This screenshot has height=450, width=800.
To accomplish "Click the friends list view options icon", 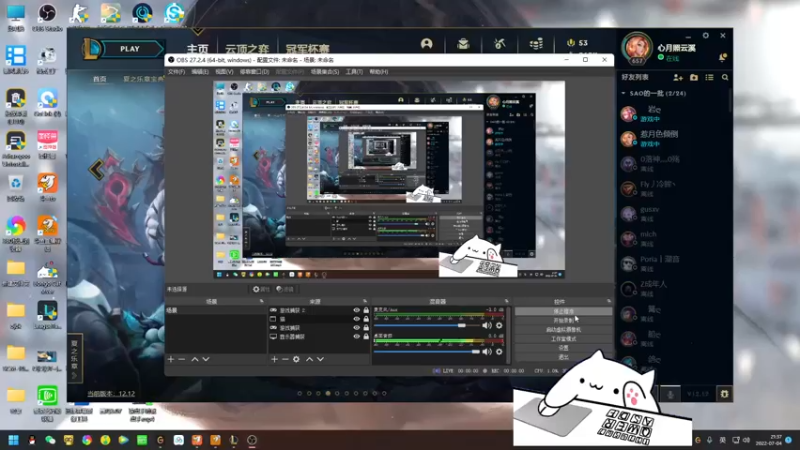I will (709, 78).
